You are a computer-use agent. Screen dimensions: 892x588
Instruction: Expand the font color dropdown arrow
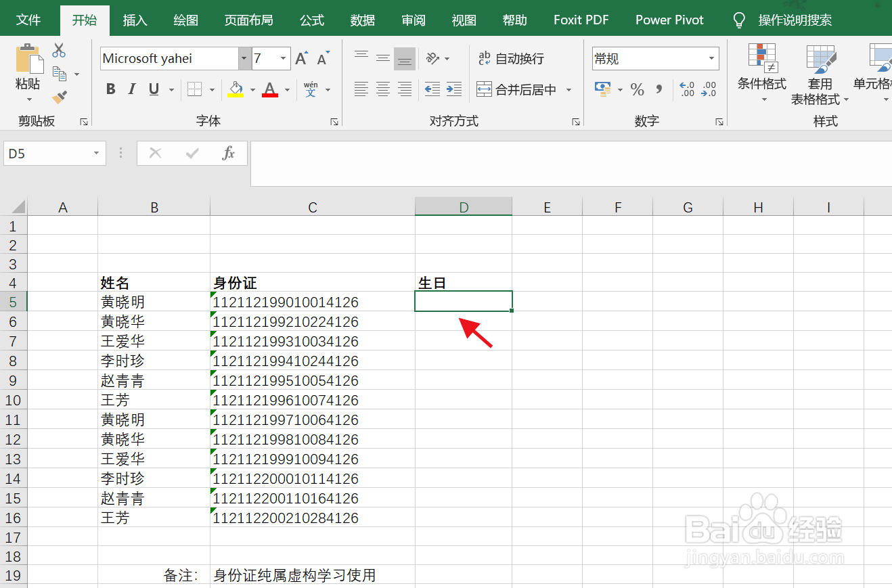click(x=287, y=89)
